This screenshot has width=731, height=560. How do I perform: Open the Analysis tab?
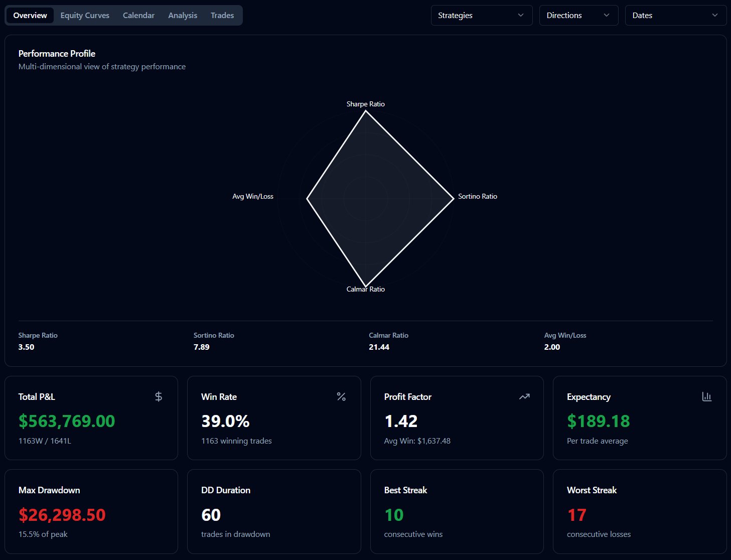(183, 15)
